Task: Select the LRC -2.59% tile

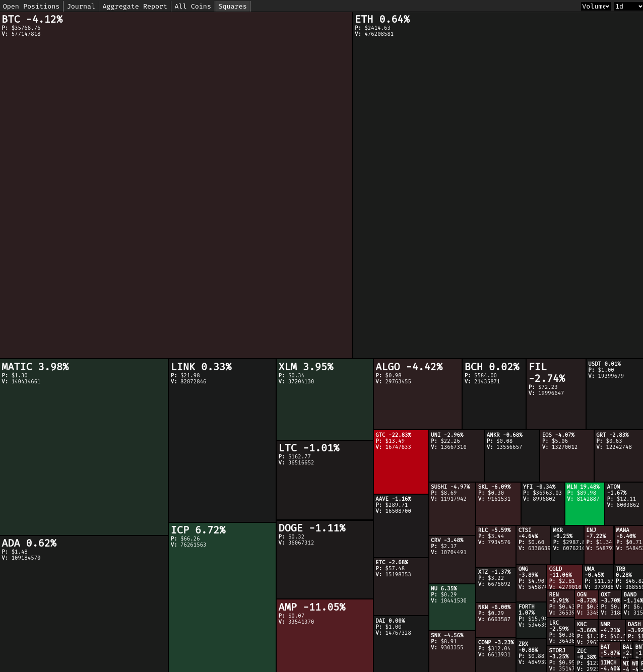Action: 561,632
